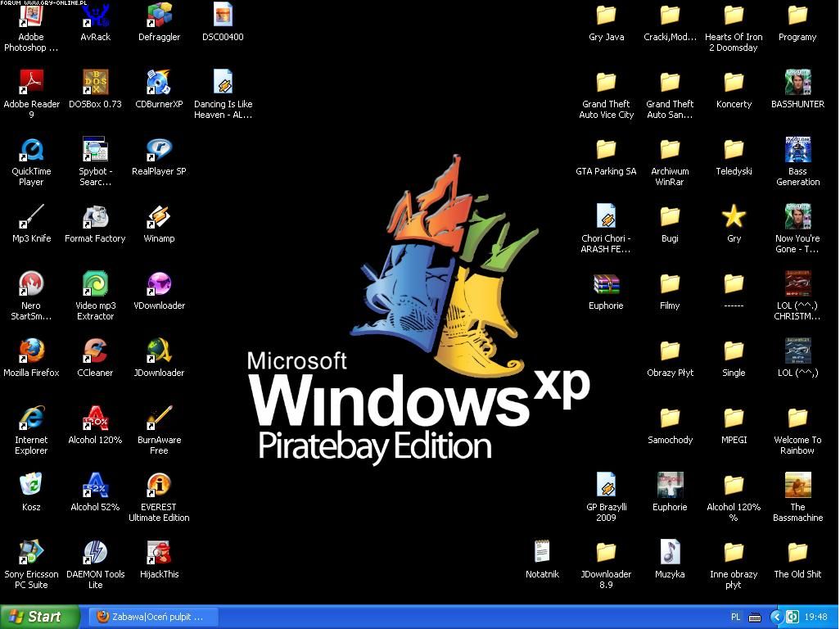Screen dimensions: 840x629
Task: Select the Filmy folder
Action: (670, 283)
